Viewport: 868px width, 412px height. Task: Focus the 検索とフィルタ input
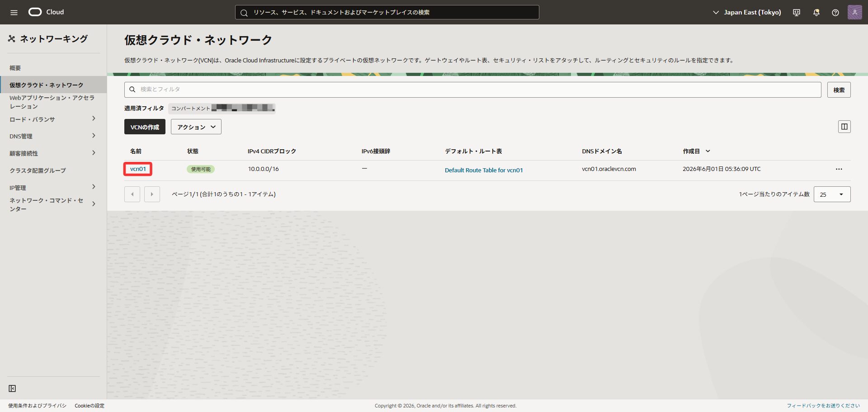click(473, 90)
